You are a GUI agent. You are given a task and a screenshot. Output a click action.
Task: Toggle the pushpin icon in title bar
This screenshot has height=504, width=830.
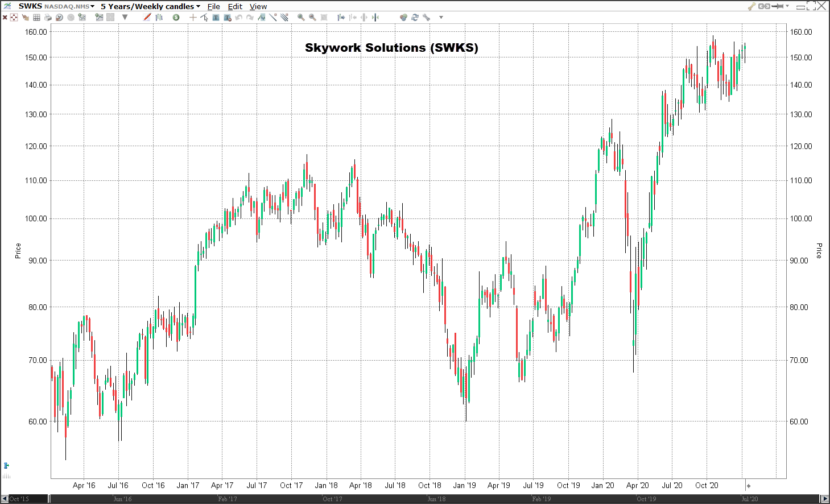pos(778,6)
